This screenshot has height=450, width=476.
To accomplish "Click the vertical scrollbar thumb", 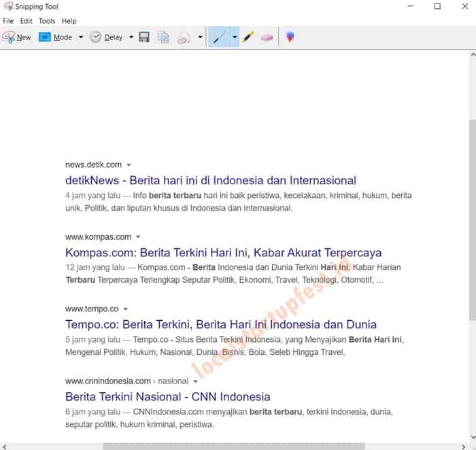I will click(473, 220).
